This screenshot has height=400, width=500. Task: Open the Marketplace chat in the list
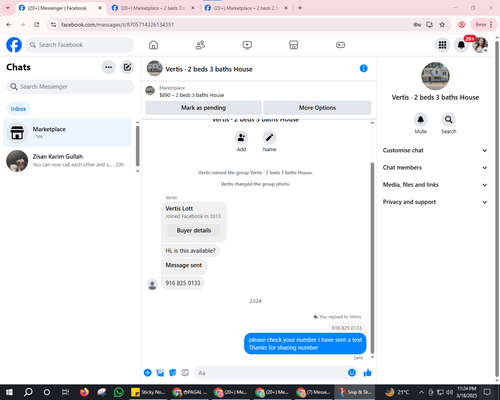coord(67,133)
